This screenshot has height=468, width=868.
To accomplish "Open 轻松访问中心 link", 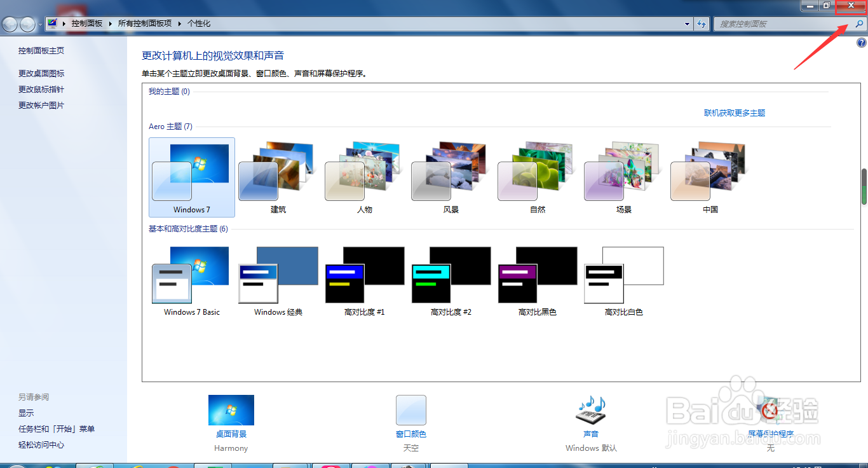I will click(41, 445).
